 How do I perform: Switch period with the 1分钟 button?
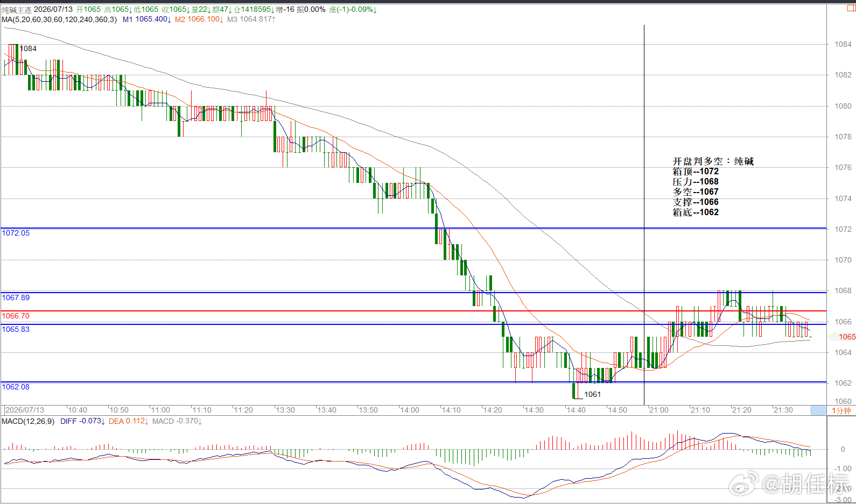(x=841, y=410)
